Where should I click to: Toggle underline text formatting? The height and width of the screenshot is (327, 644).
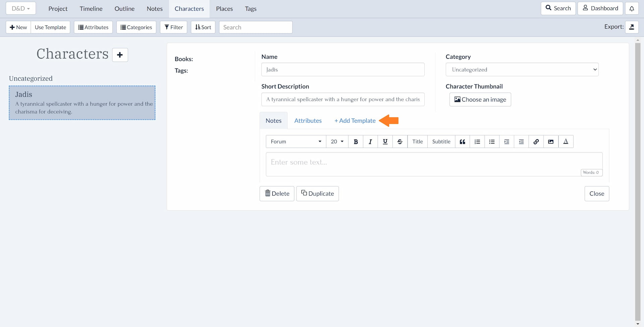point(385,142)
